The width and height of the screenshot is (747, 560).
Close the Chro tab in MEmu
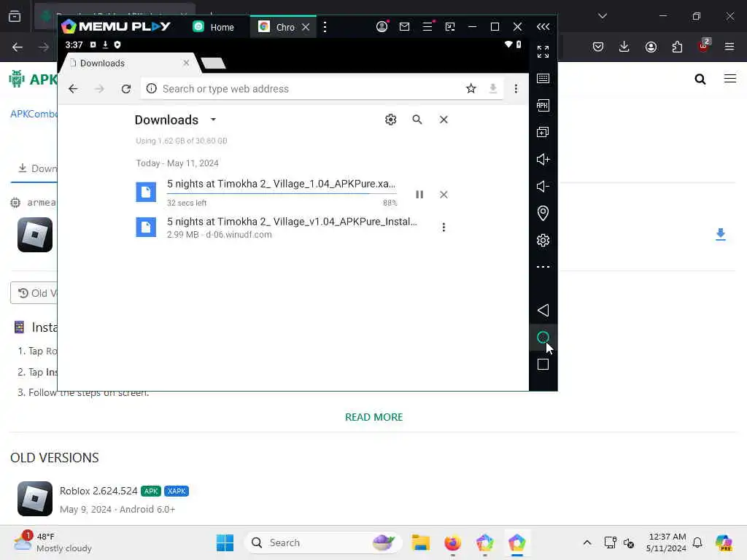[306, 27]
